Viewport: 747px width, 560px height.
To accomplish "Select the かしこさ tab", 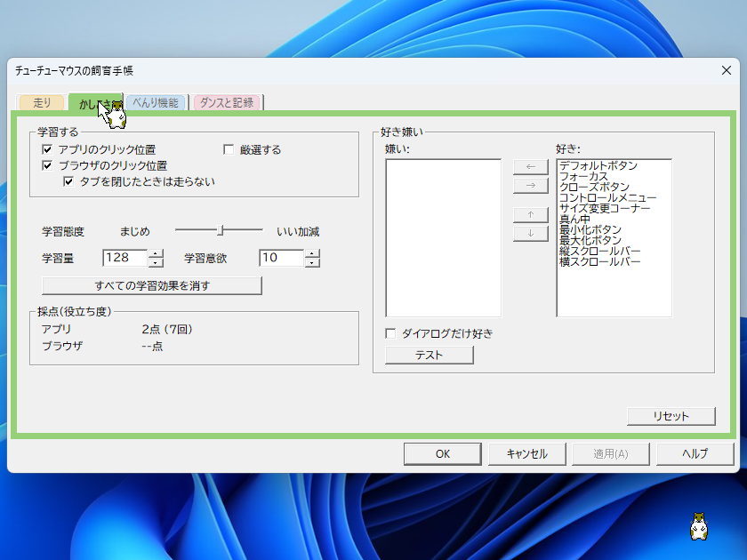I will click(x=95, y=104).
